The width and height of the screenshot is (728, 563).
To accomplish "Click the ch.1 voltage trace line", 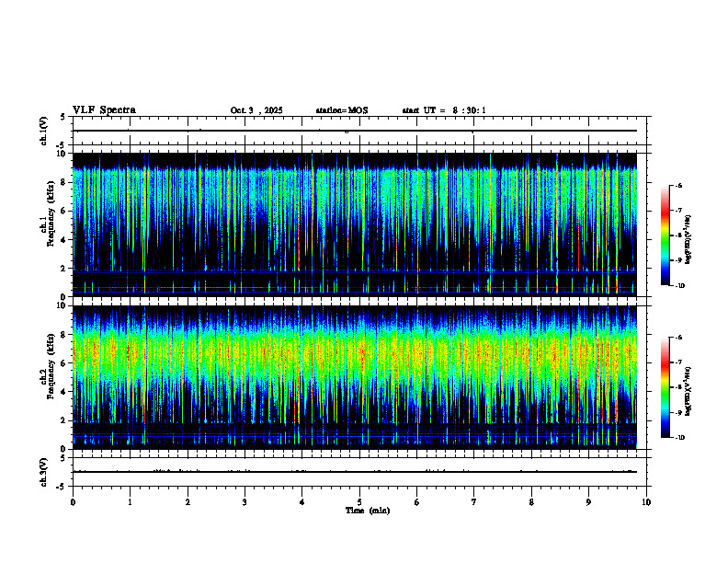I will (x=355, y=131).
